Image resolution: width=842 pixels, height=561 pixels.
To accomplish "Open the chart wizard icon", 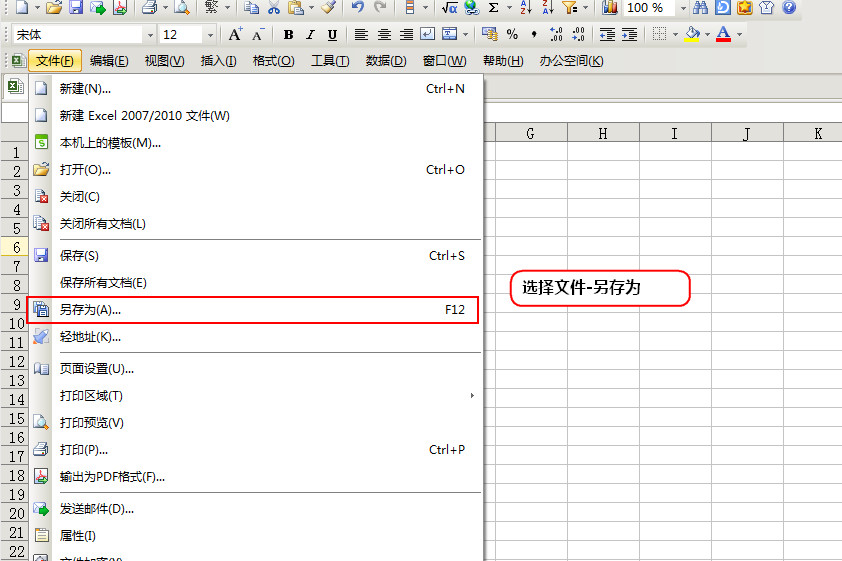I will pos(609,8).
